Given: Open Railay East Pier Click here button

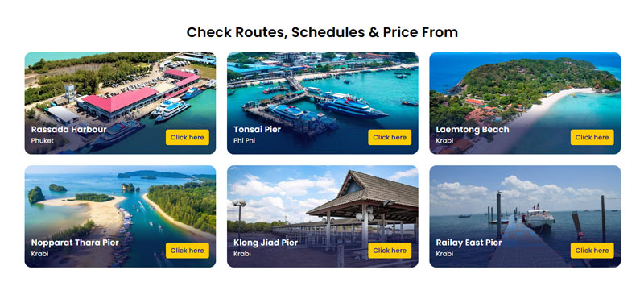Looking at the screenshot, I should click(x=592, y=251).
